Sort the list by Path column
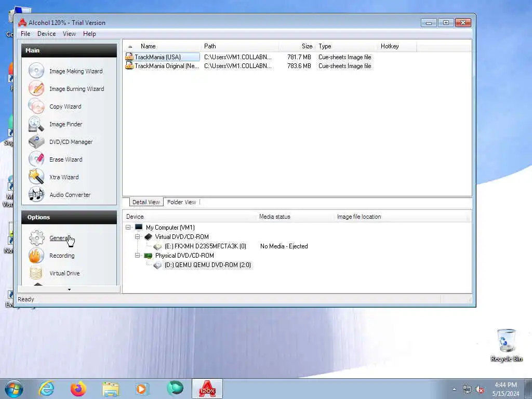 pos(240,46)
